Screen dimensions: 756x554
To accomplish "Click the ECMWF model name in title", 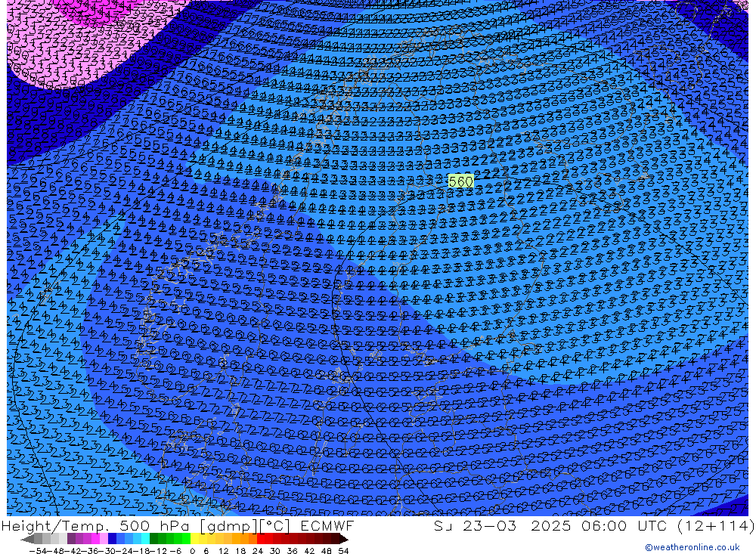I will [327, 525].
